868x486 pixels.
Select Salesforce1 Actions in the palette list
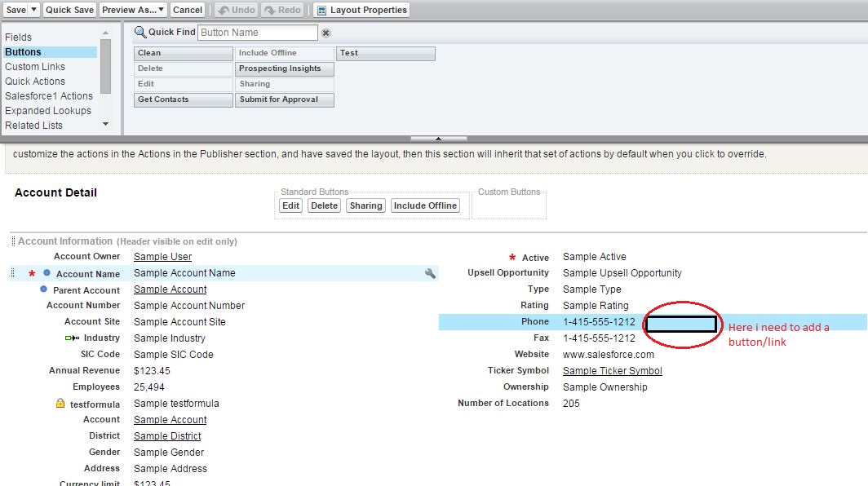click(49, 95)
